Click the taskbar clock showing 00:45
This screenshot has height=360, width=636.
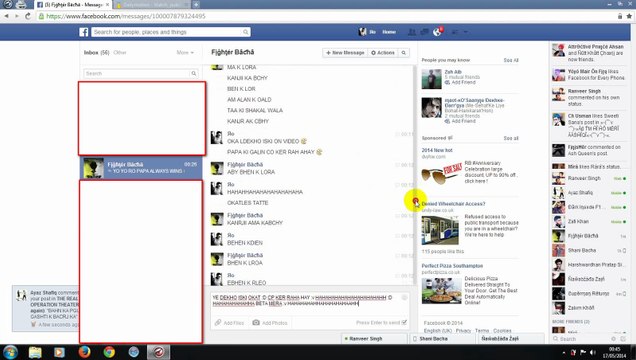point(615,352)
